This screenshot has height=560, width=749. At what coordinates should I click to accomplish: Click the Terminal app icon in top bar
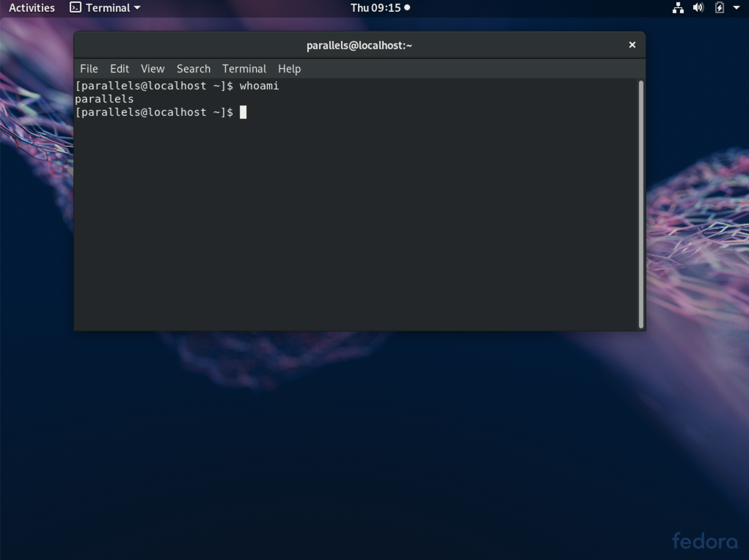75,8
